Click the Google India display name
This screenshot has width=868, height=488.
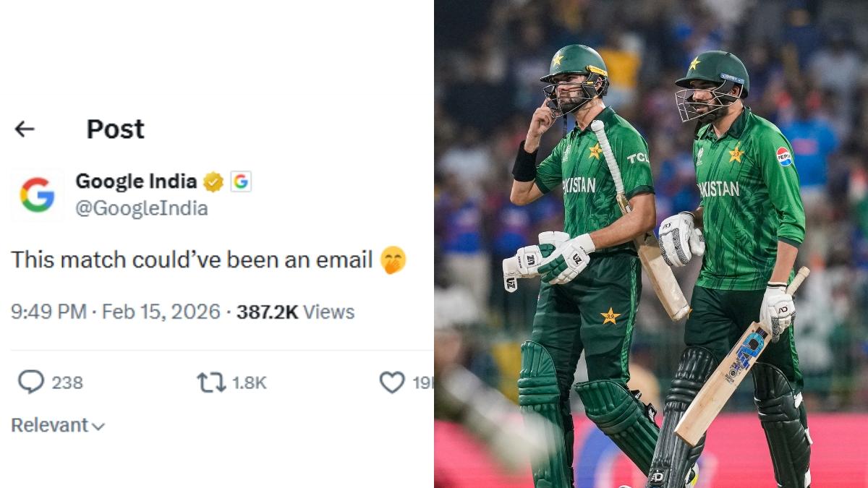134,181
